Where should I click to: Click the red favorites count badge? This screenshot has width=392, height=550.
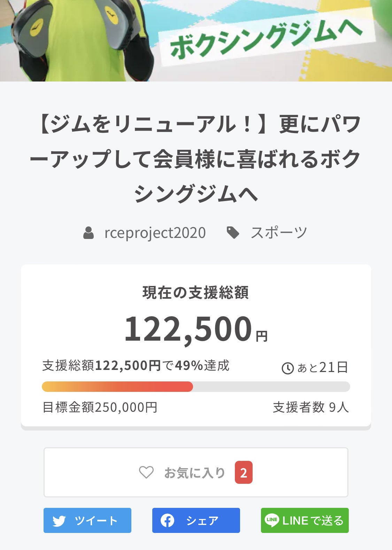tap(244, 472)
